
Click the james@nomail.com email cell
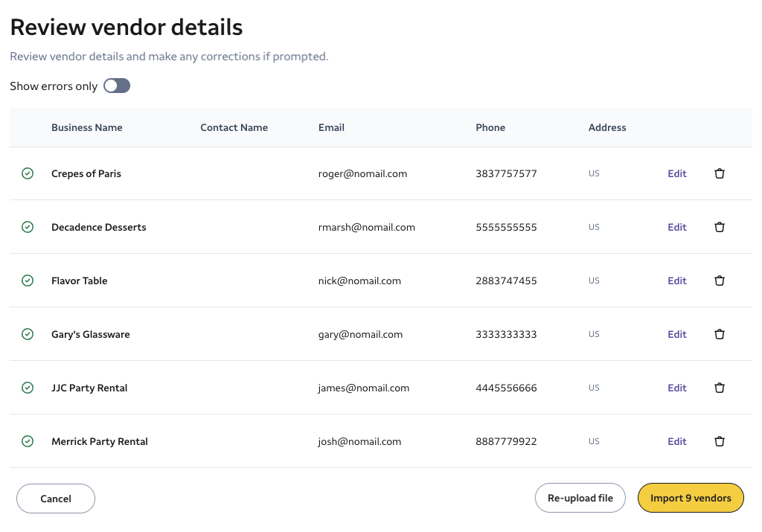click(364, 388)
